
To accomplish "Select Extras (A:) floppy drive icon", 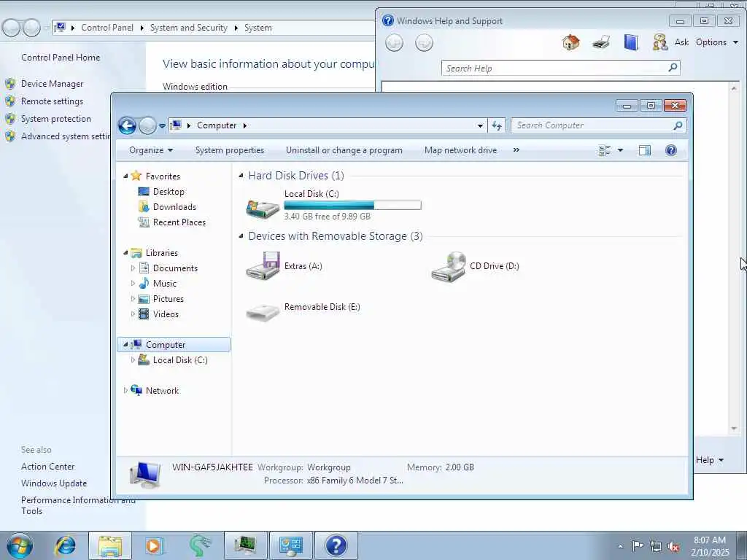I will [263, 265].
